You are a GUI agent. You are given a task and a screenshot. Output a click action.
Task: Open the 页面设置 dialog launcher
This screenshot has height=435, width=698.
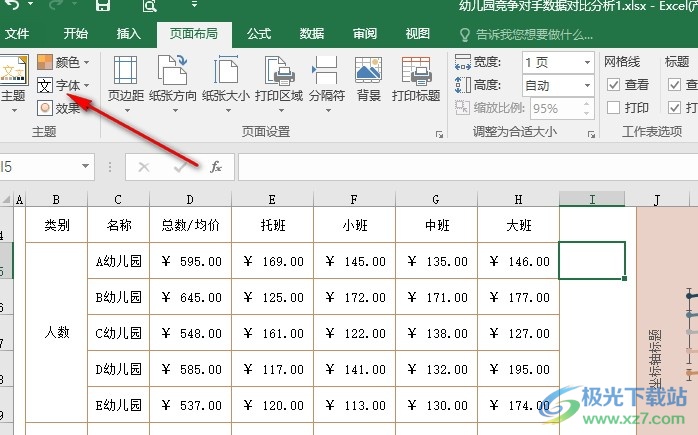click(x=439, y=134)
